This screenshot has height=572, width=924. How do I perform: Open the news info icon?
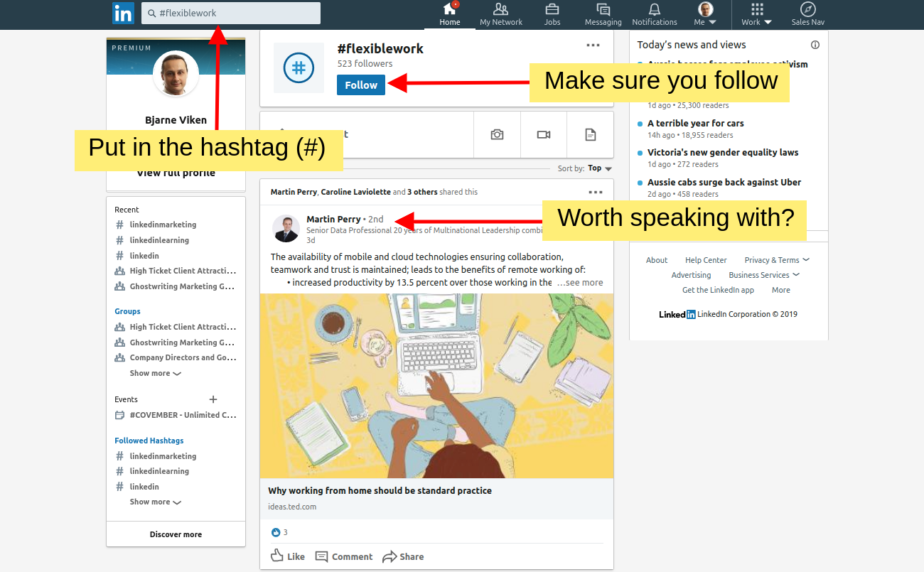(815, 45)
